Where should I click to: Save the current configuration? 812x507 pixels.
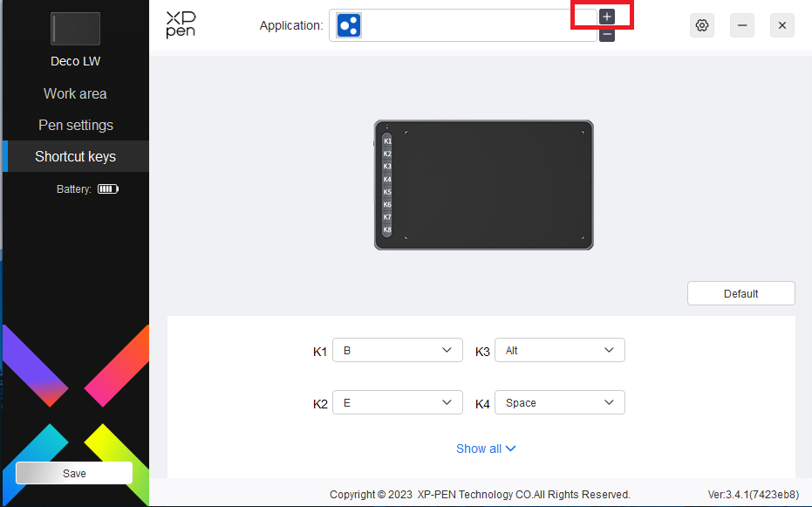point(74,473)
